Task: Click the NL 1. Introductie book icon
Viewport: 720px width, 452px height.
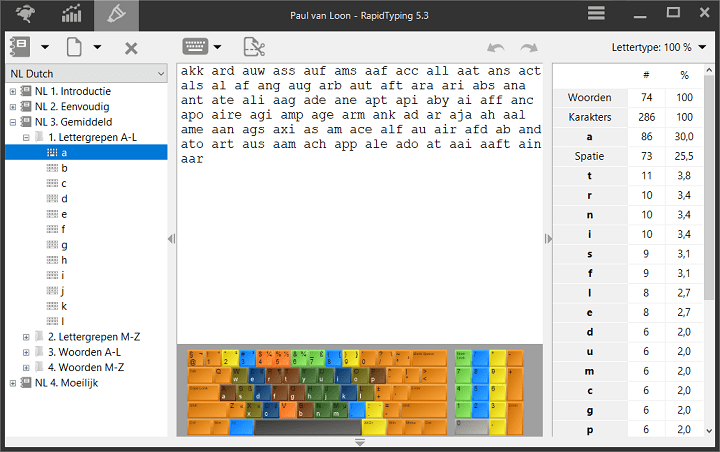Action: pos(26,91)
